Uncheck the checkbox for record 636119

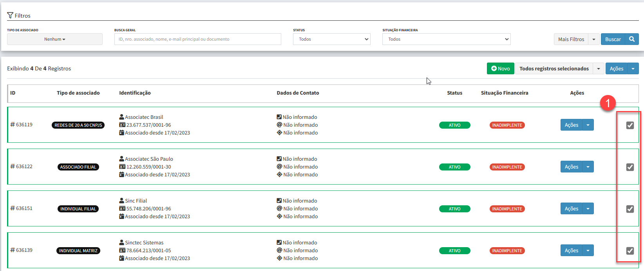point(630,125)
